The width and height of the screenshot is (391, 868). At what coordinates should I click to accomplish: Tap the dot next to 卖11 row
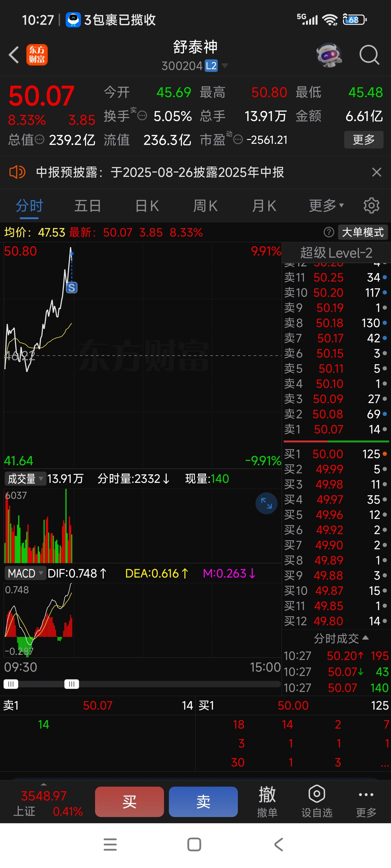point(384,277)
